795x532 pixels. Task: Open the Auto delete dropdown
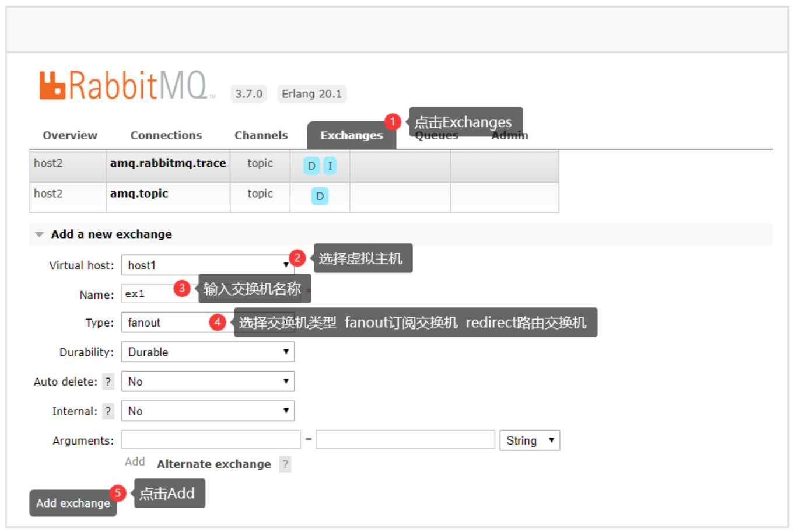pyautogui.click(x=207, y=381)
